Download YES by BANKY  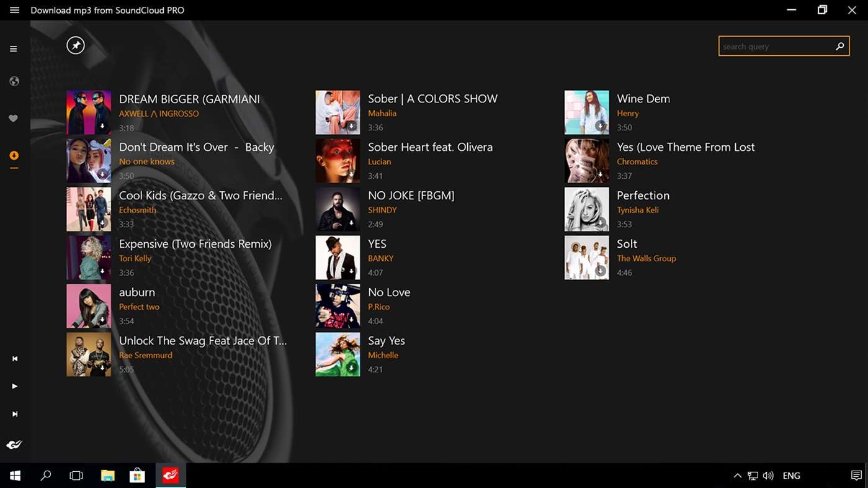(351, 271)
